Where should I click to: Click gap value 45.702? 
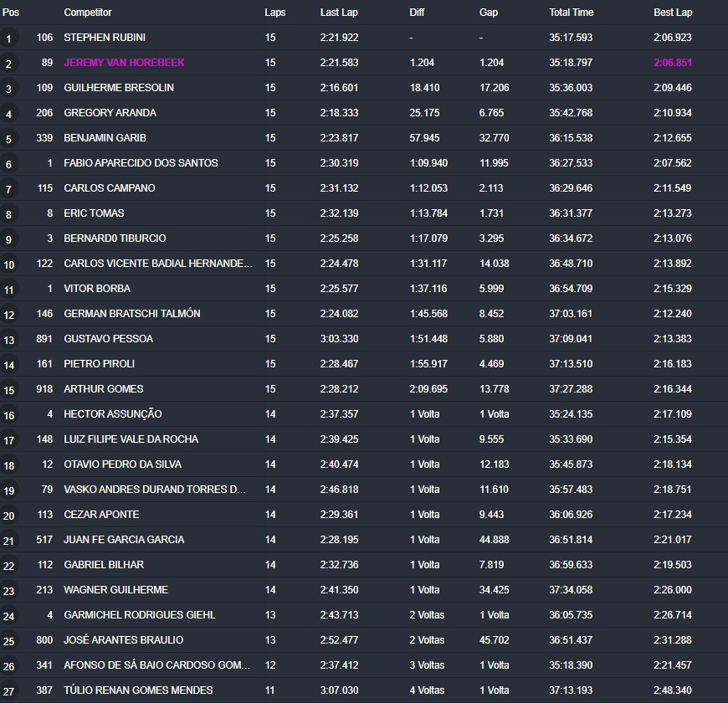point(494,639)
